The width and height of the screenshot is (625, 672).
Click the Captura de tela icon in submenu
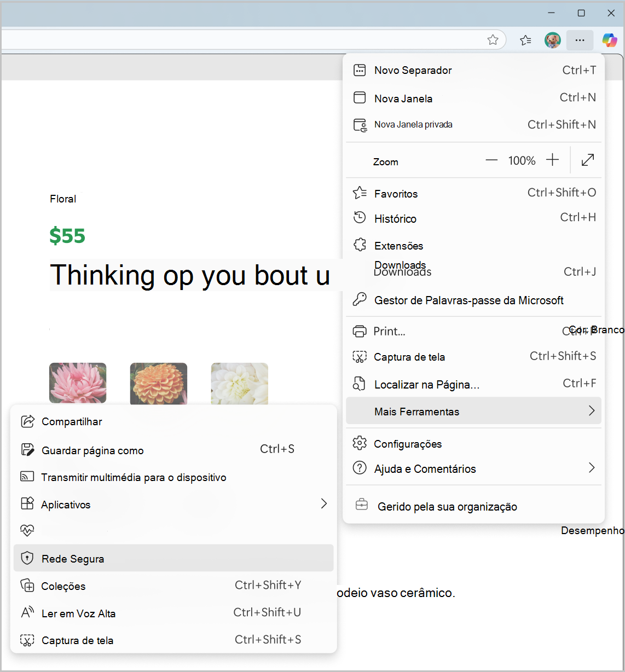pyautogui.click(x=27, y=640)
